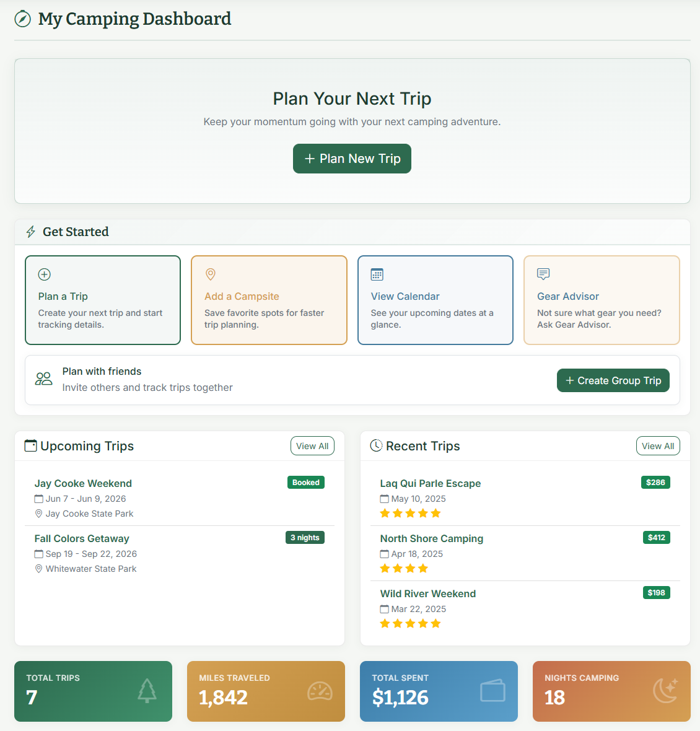The height and width of the screenshot is (731, 700).
Task: Click the wallet icon on Total Spent
Action: (492, 691)
